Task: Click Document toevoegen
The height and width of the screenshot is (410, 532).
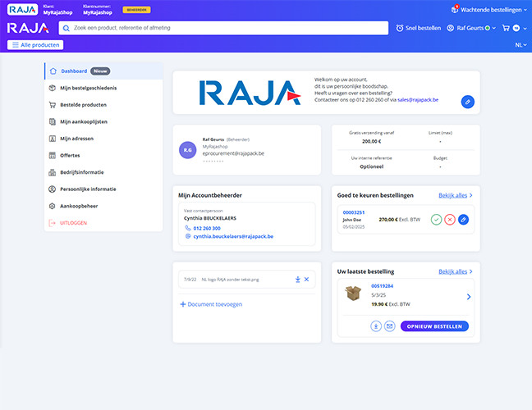Action: 211,304
